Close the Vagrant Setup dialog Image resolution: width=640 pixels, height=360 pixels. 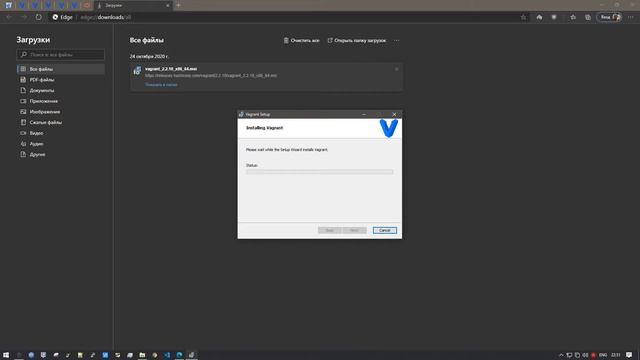coord(394,114)
